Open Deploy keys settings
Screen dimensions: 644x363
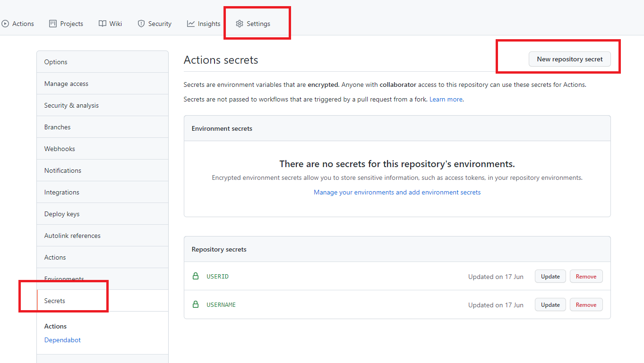(x=103, y=214)
